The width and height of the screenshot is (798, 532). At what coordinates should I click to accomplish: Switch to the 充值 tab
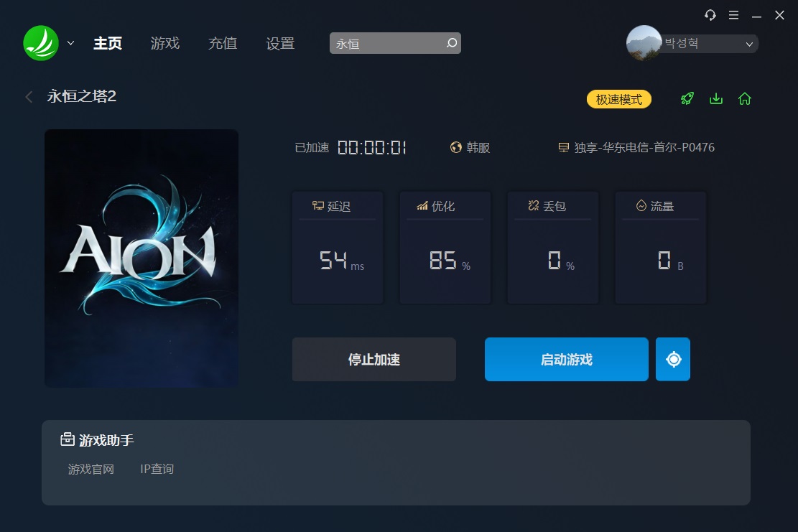(223, 43)
